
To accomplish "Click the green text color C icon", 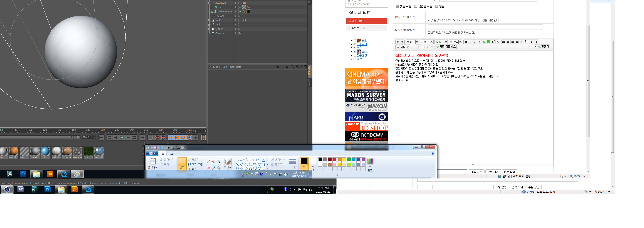I will pos(484,42).
